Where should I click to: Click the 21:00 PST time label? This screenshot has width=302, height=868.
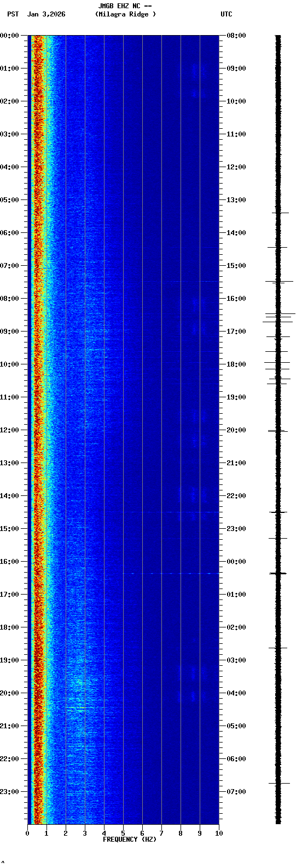[10, 726]
